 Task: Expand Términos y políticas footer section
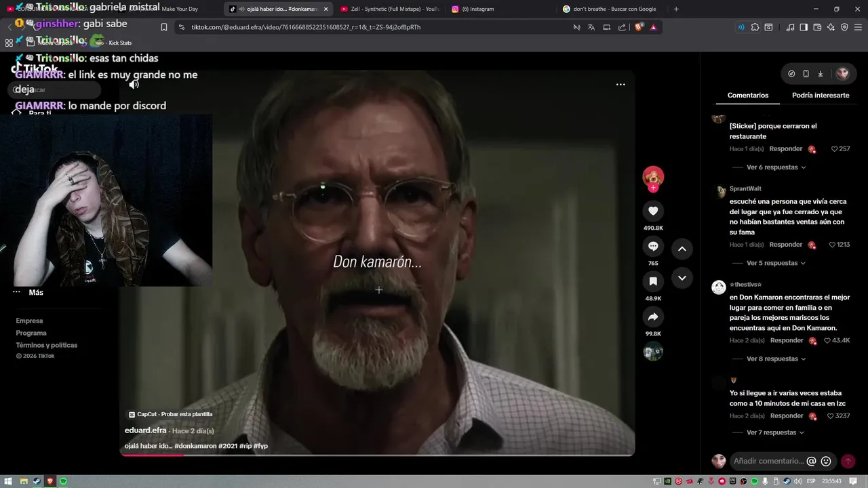tap(47, 346)
